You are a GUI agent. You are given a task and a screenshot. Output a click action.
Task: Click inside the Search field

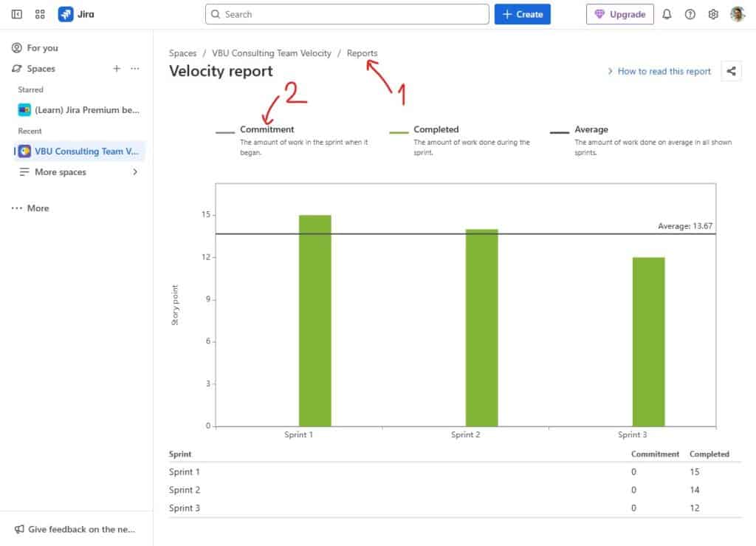(347, 14)
